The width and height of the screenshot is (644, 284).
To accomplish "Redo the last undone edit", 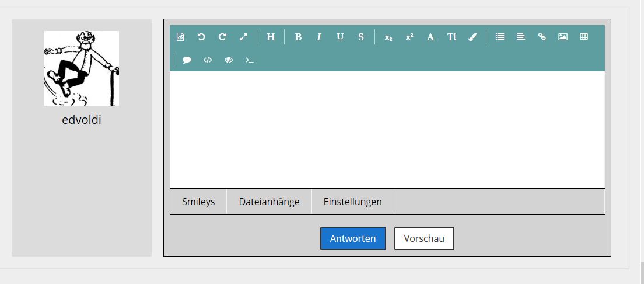I will tap(222, 37).
